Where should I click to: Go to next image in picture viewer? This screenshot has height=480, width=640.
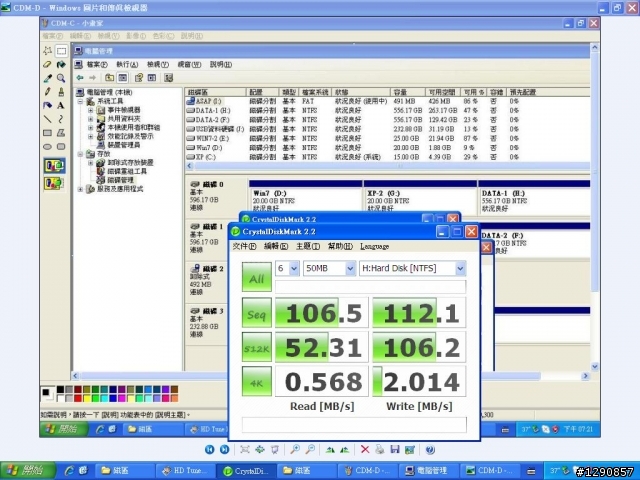point(224,449)
